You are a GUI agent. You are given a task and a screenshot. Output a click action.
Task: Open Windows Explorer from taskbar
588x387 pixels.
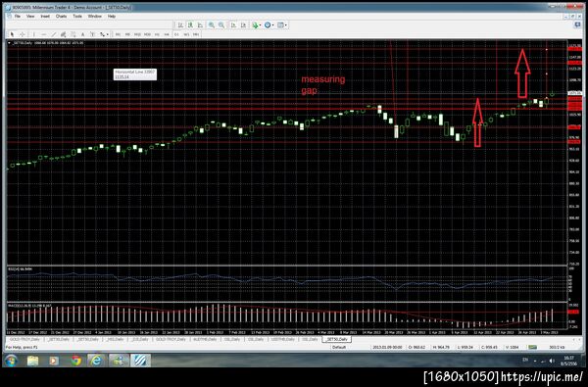pos(32,361)
